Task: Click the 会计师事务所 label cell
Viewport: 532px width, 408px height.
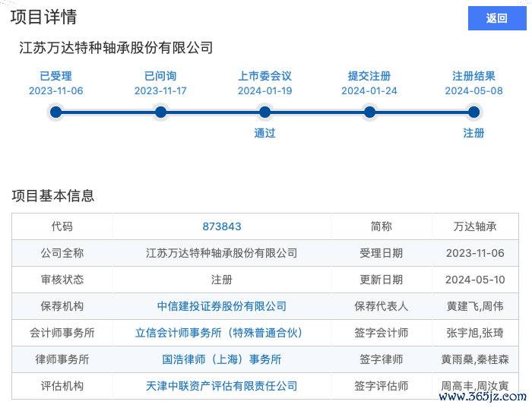Action: tap(62, 333)
